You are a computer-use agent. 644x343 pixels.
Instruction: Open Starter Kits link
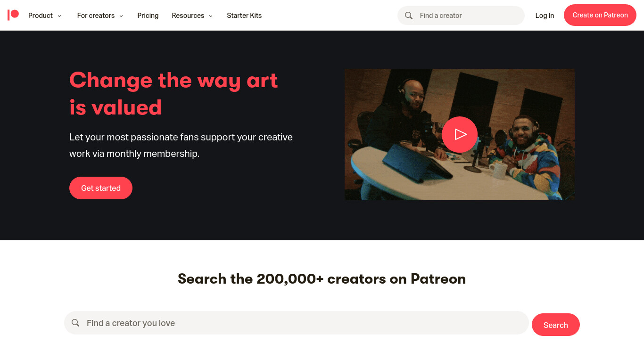pyautogui.click(x=244, y=16)
